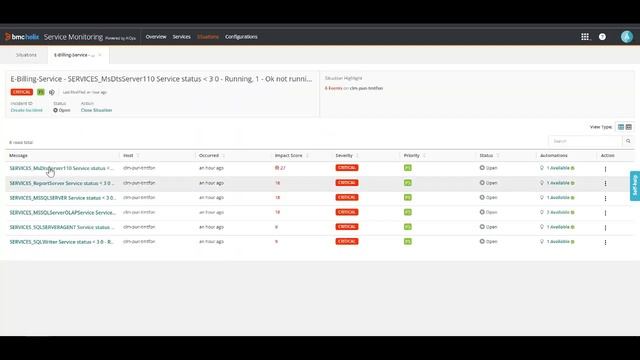Open the Configurations menu
This screenshot has height=360, width=640.
click(x=241, y=37)
